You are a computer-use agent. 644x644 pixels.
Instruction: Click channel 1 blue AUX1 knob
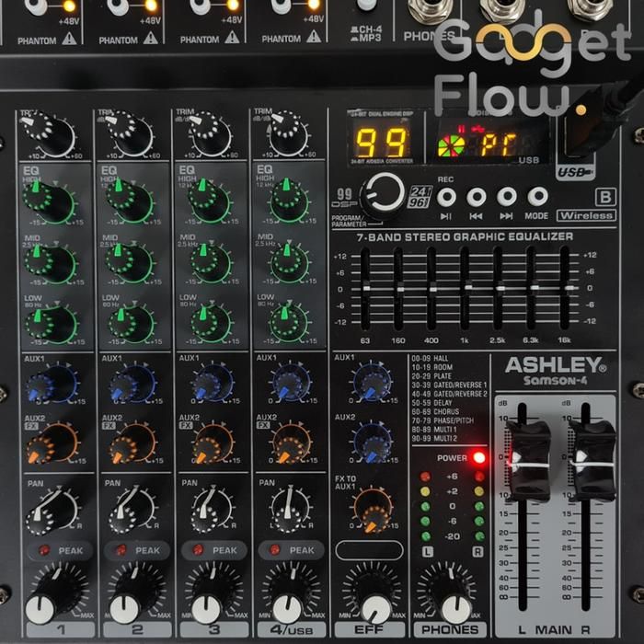(x=51, y=382)
